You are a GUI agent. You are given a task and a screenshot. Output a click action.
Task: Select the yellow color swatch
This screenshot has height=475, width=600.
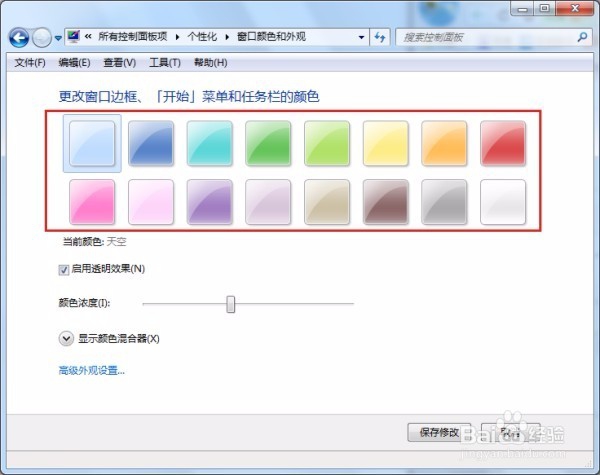[386, 143]
